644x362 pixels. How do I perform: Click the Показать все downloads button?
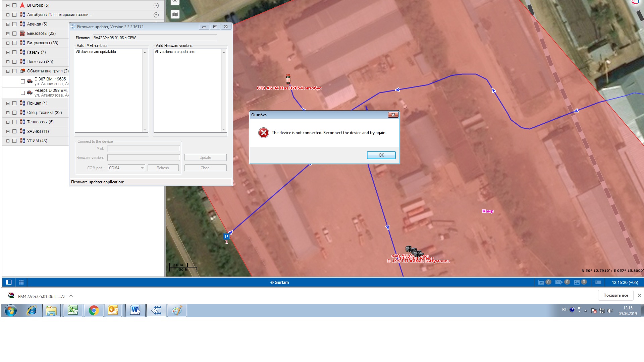coord(615,295)
